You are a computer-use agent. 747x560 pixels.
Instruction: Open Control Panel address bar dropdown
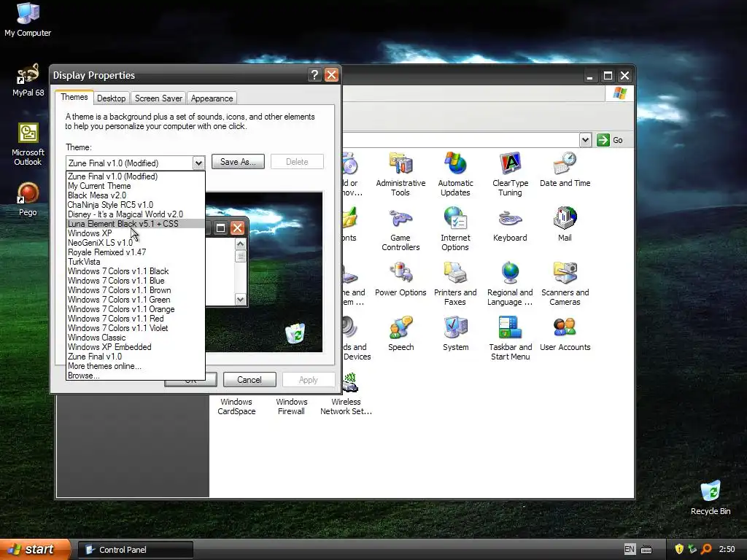(x=585, y=140)
